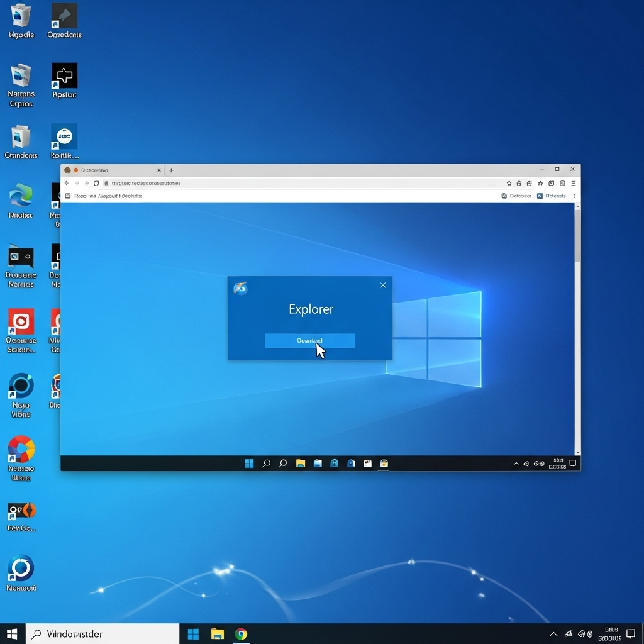Open the file folder icon on the inner taskbar
This screenshot has height=644, width=644.
tap(300, 464)
